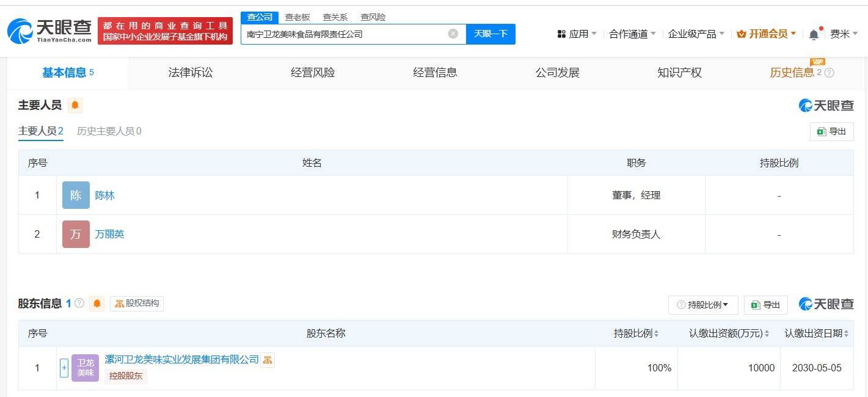Clear the search box with the X icon
The height and width of the screenshot is (397, 868).
453,34
